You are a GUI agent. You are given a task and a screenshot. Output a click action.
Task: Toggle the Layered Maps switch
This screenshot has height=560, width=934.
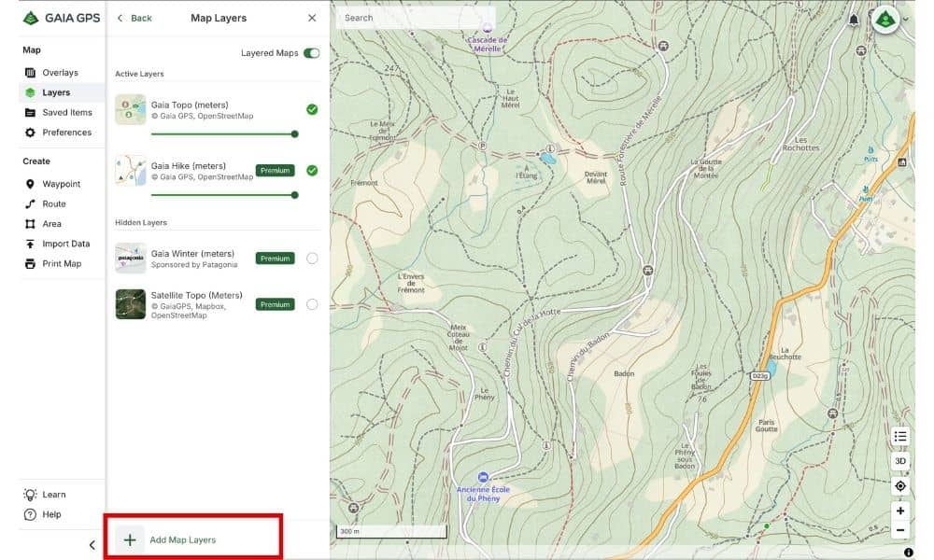pyautogui.click(x=311, y=53)
